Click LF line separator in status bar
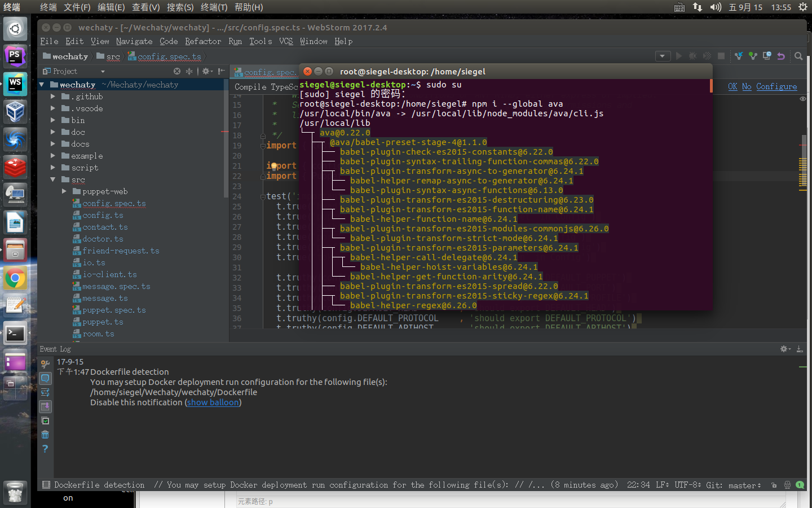Screen dimensions: 812x508 (x=662, y=485)
